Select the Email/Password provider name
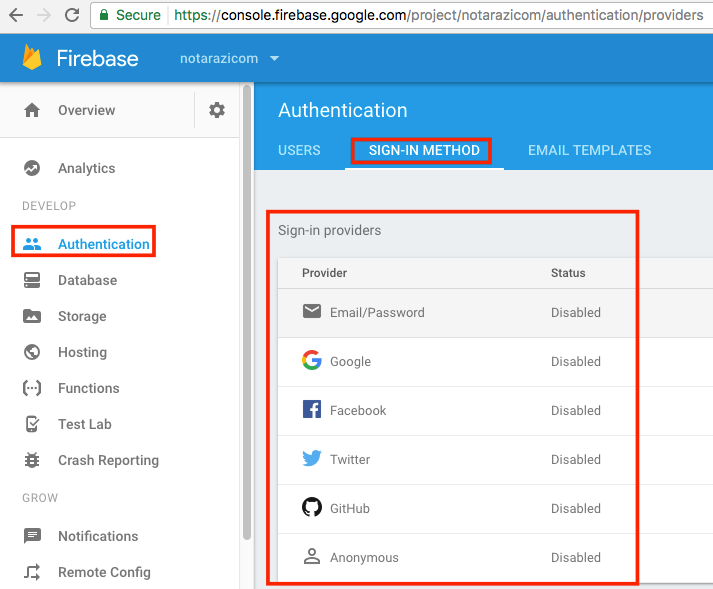 [x=377, y=312]
